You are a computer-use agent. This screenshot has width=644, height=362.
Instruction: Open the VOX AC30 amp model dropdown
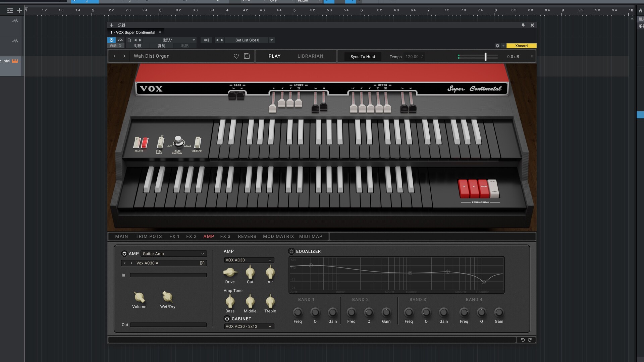pos(249,260)
